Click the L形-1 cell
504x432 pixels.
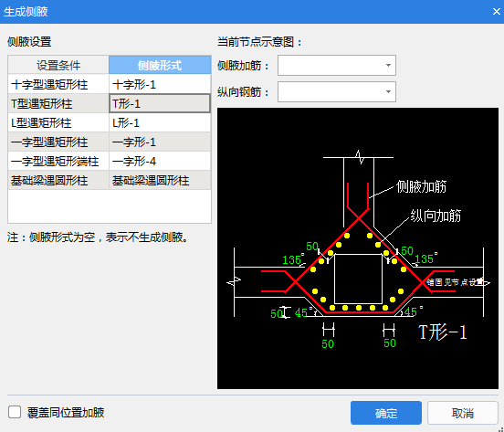[x=160, y=122]
